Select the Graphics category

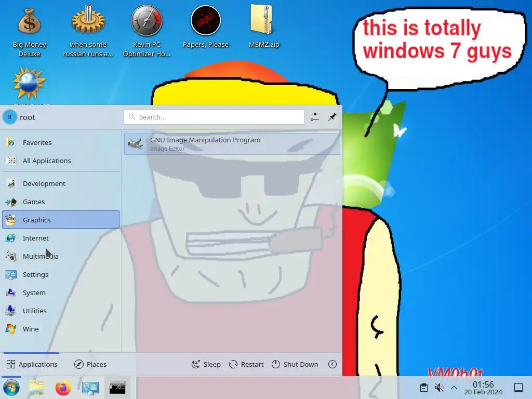(x=61, y=220)
